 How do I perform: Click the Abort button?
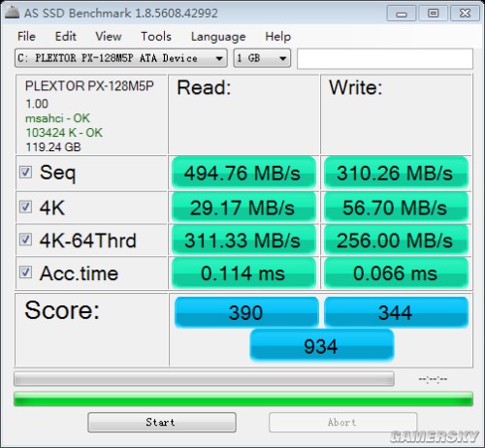(x=342, y=422)
